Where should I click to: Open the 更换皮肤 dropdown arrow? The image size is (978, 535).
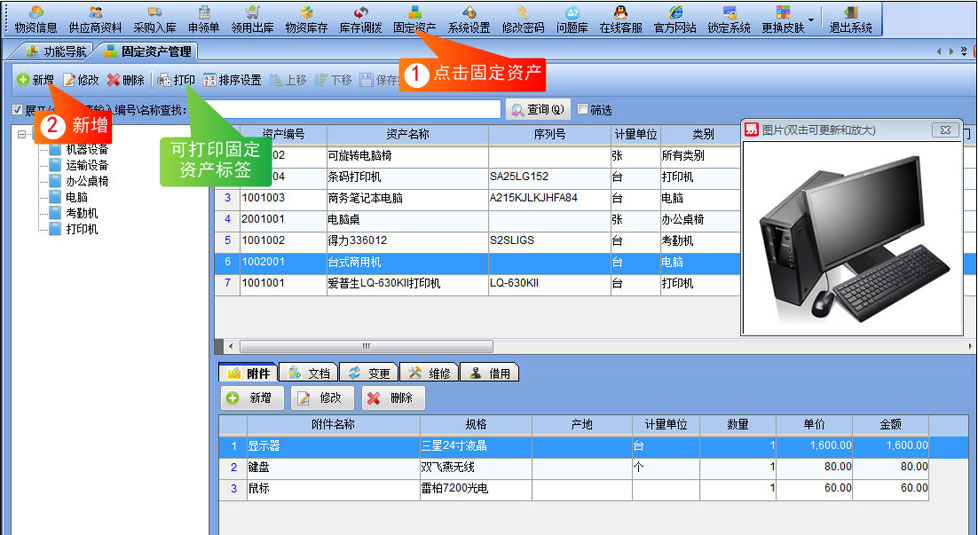coord(811,19)
